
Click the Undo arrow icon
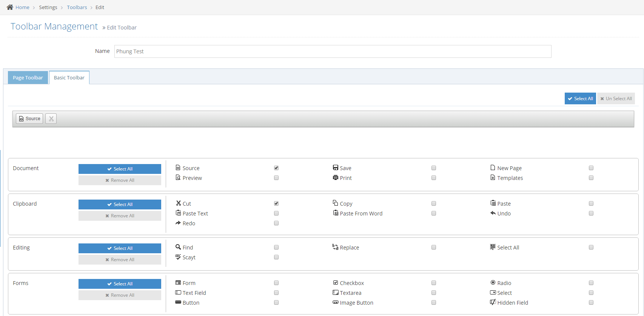[493, 213]
